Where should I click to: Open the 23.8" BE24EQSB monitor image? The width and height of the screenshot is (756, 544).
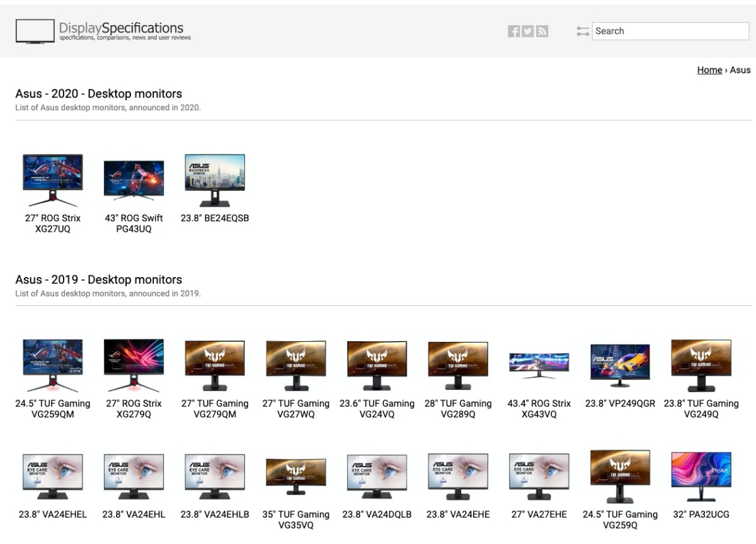(215, 179)
